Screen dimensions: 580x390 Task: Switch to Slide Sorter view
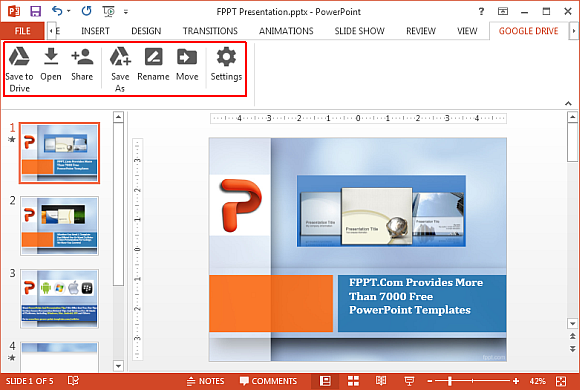pos(353,381)
